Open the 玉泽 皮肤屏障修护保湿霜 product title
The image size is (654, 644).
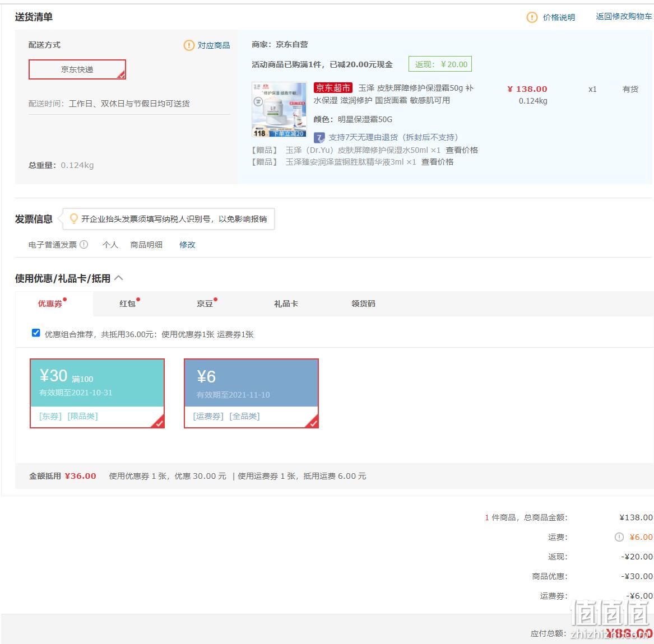point(393,94)
